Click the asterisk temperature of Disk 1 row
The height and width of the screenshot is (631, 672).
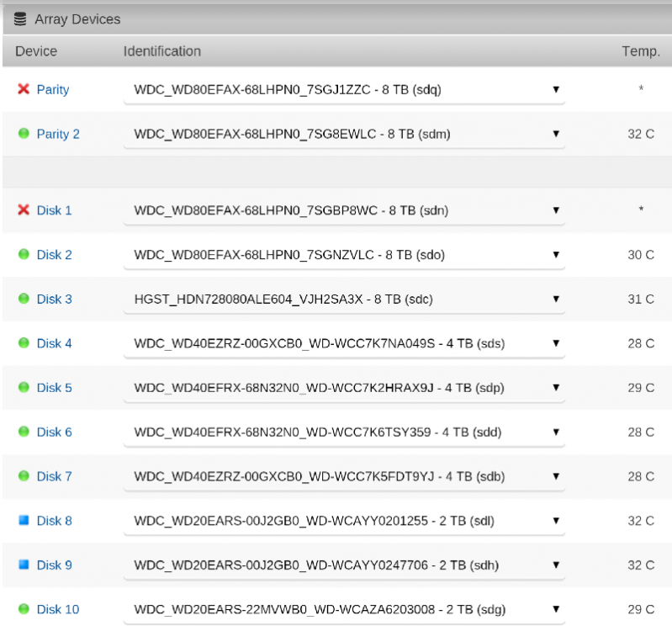641,209
